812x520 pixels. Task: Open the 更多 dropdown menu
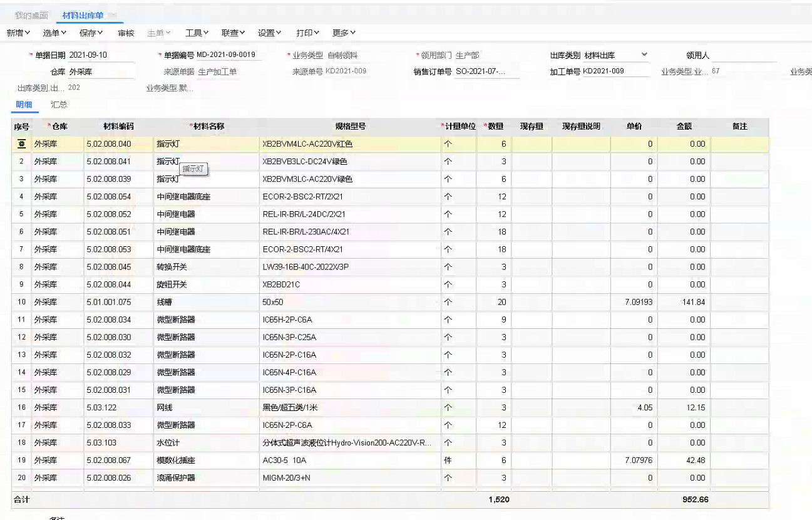coord(344,33)
